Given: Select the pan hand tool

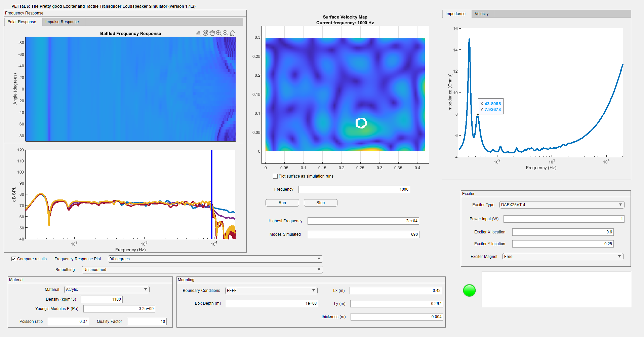Looking at the screenshot, I should [x=212, y=33].
